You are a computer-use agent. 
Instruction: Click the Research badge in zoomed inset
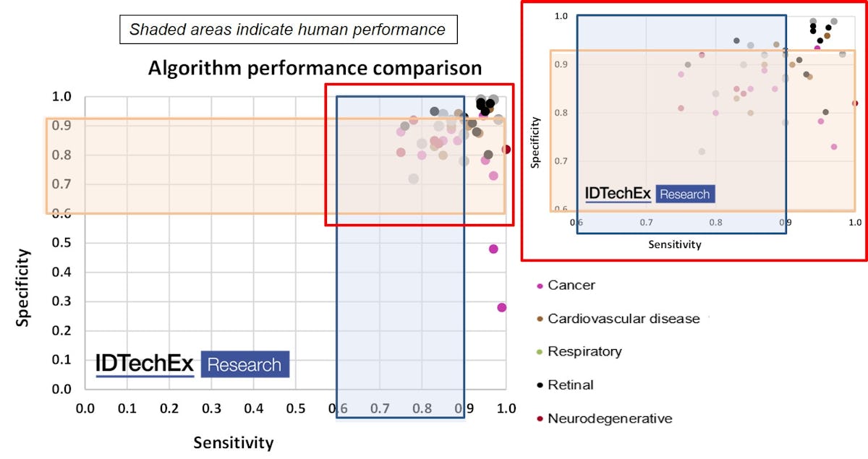[x=685, y=194]
